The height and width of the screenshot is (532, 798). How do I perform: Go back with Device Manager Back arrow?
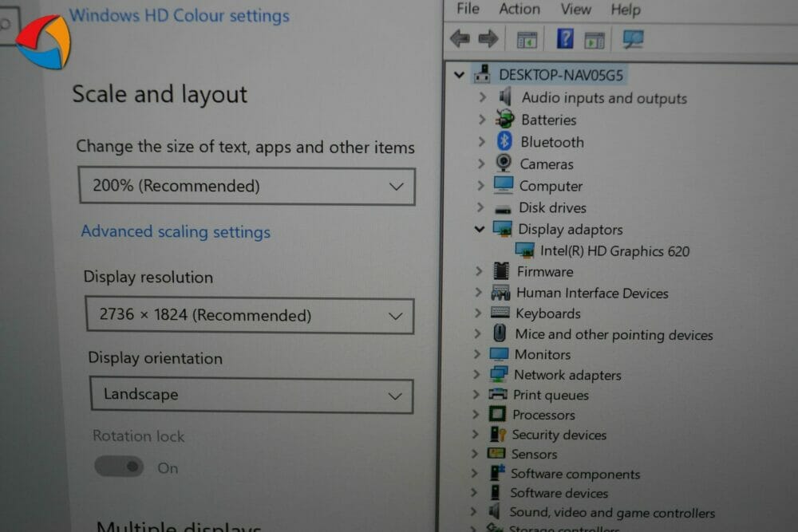tap(460, 38)
